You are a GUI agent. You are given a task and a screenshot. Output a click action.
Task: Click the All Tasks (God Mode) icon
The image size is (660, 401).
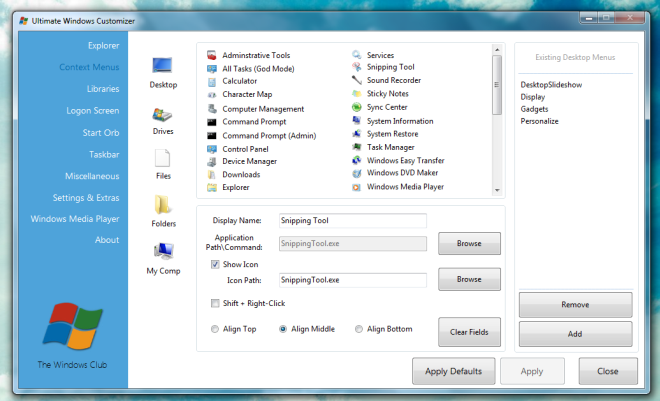click(212, 69)
